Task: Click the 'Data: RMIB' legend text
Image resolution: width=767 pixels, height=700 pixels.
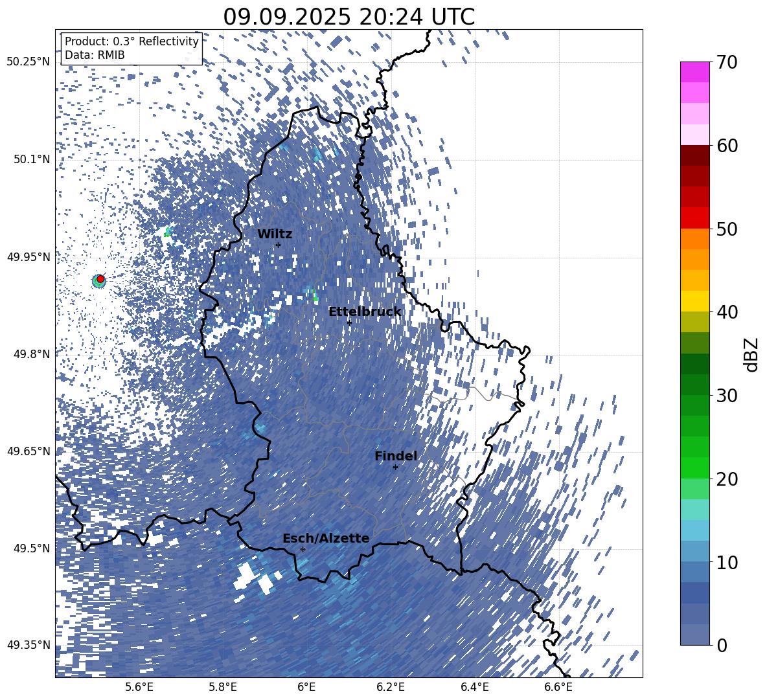Action: point(95,55)
